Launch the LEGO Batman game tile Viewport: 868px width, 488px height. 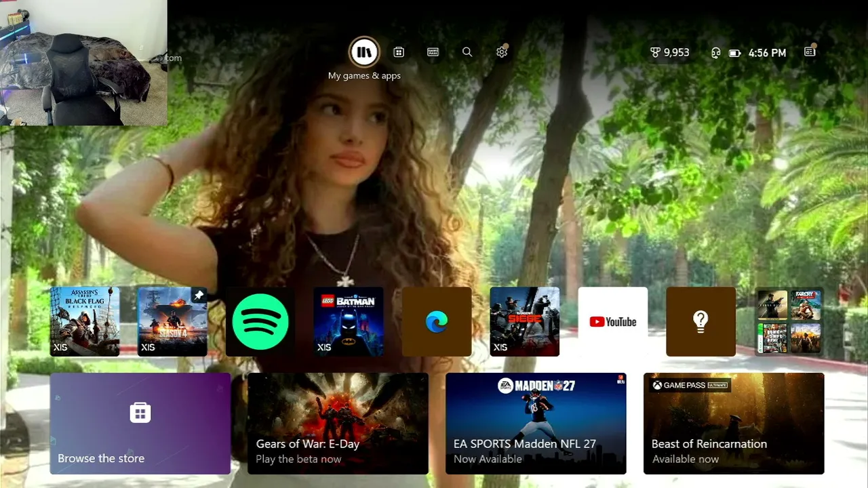pos(349,321)
